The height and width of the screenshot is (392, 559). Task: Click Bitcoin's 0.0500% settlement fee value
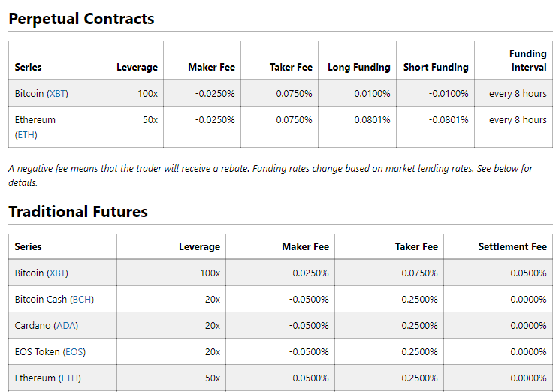click(x=528, y=273)
